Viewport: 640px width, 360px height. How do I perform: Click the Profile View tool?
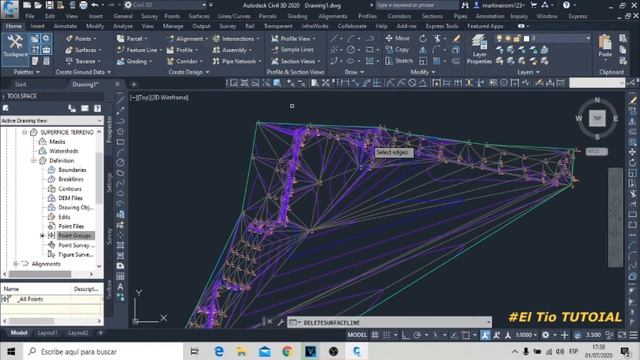tap(293, 38)
